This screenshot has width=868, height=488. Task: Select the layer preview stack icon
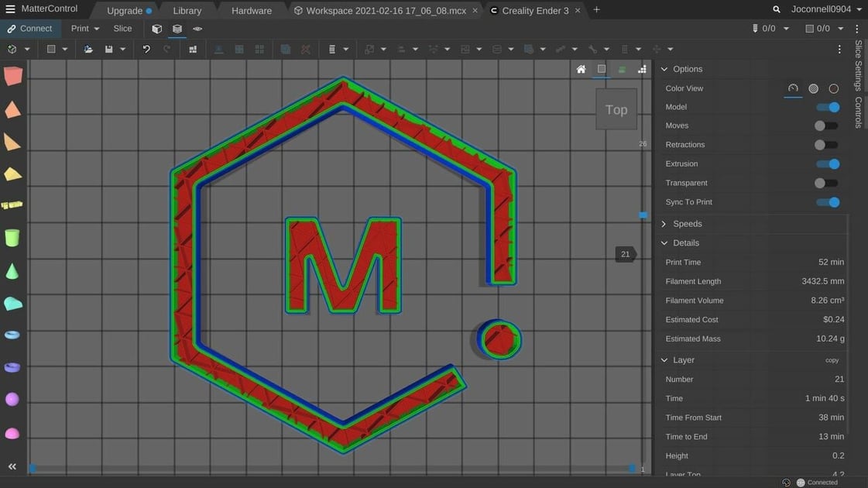(177, 28)
